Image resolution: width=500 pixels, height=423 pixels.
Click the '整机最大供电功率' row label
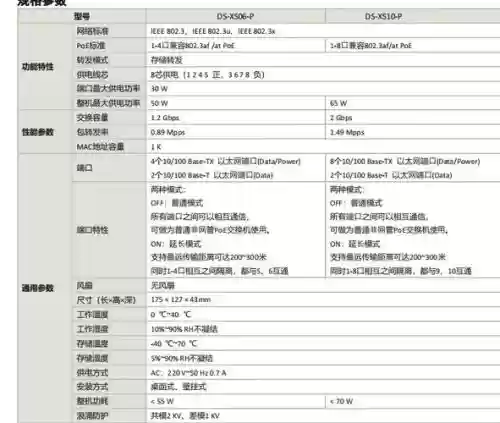tap(108, 103)
